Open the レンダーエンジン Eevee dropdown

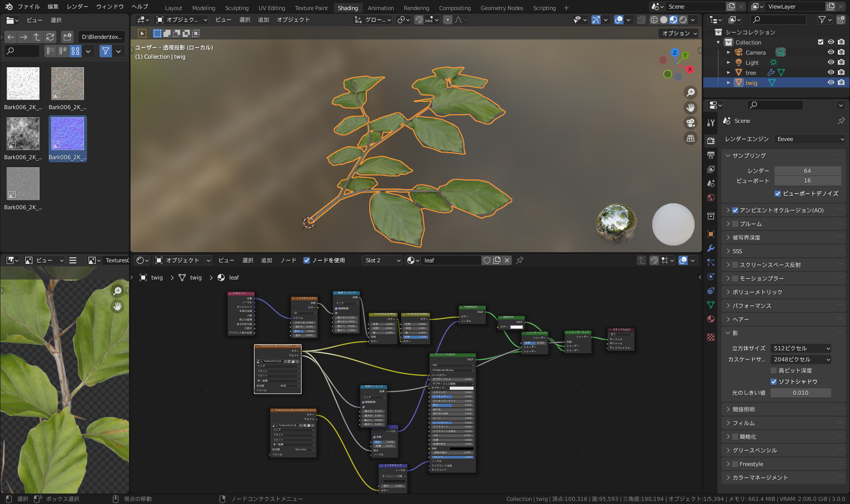click(810, 139)
